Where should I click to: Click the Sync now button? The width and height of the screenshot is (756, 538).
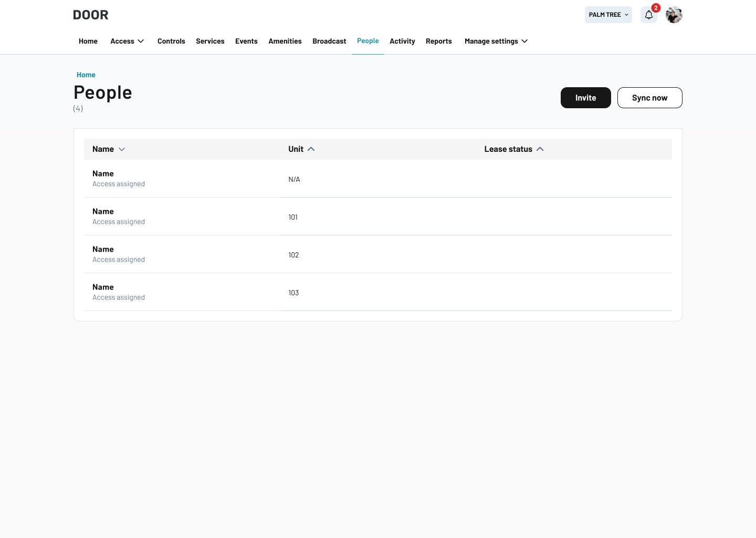[x=650, y=98]
